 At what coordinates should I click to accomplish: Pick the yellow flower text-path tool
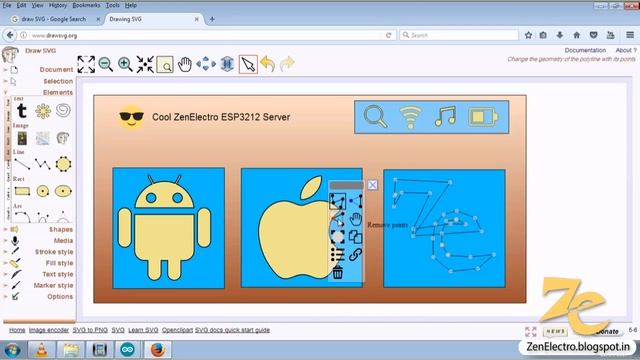coord(43,111)
